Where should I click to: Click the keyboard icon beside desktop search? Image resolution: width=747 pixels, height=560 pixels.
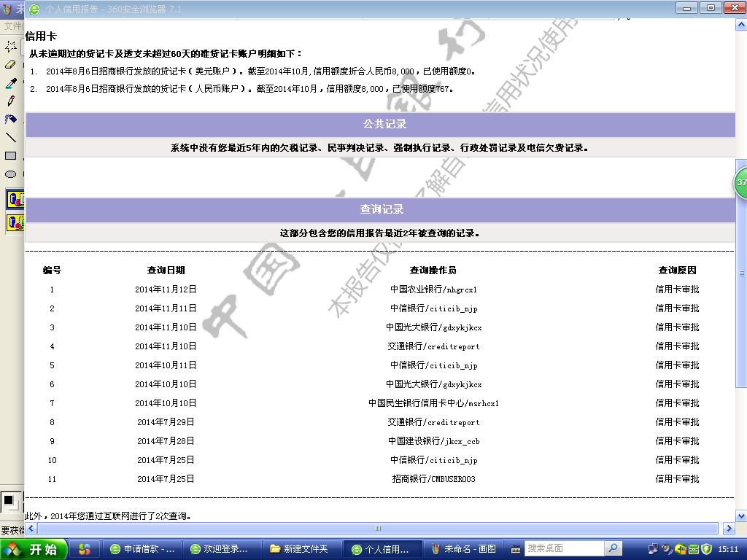[515, 550]
